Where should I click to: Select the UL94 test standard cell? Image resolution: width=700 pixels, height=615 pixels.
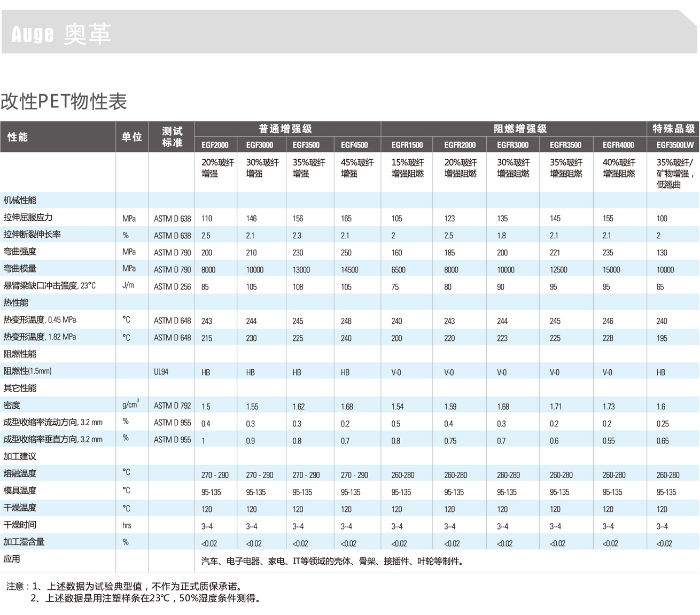coord(161,372)
